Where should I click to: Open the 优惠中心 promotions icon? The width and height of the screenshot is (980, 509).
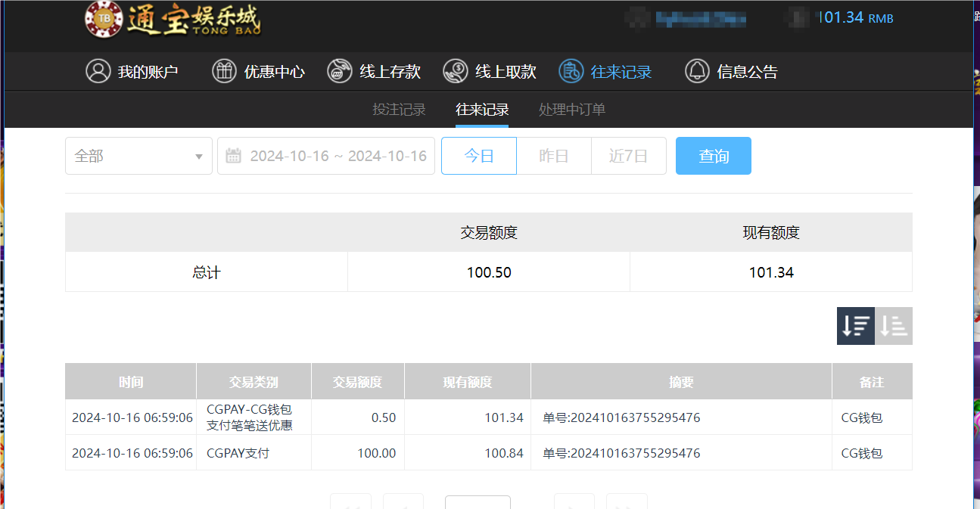click(224, 71)
